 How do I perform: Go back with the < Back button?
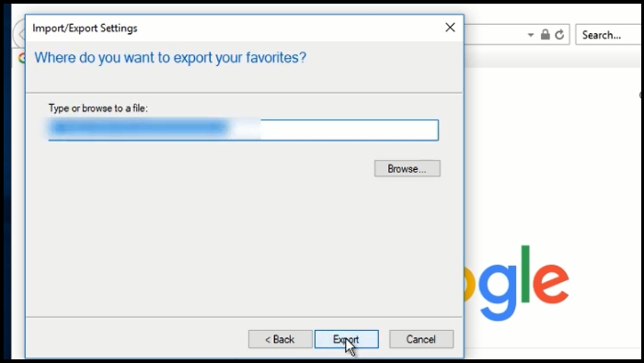pos(280,339)
